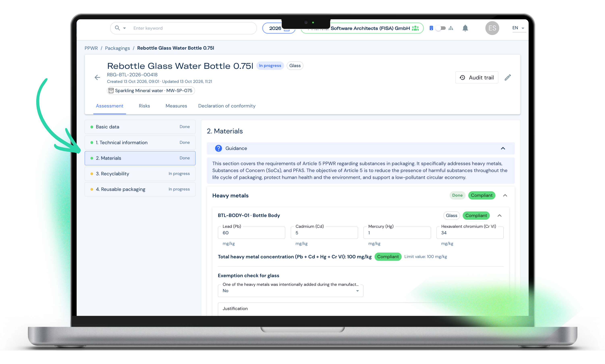The height and width of the screenshot is (364, 605).
Task: Click the Guidance question mark icon
Action: point(218,148)
